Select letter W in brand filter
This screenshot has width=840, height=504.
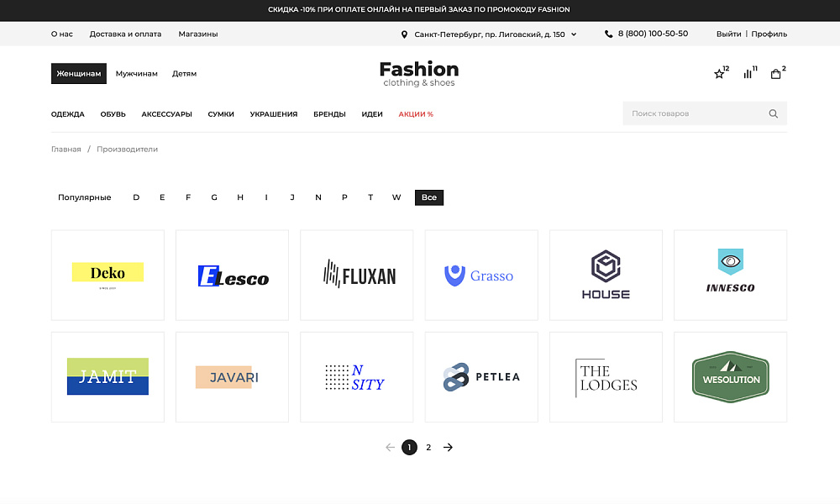(396, 197)
